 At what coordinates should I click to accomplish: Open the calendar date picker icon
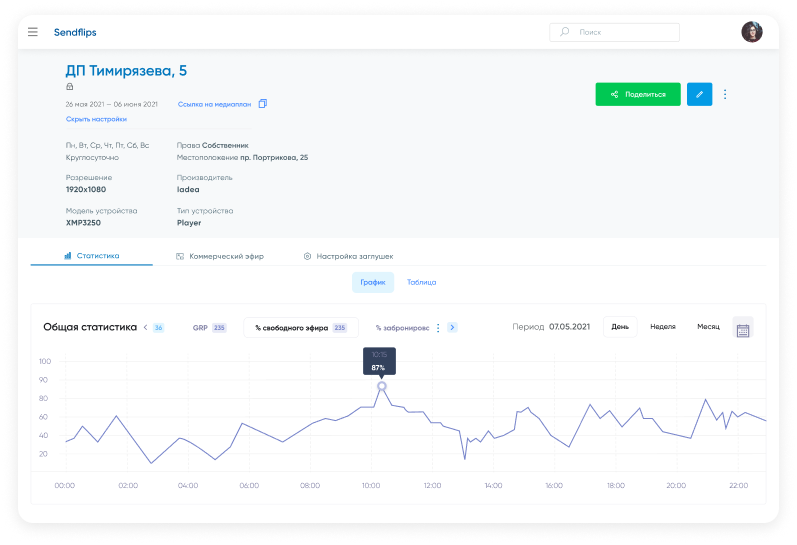pos(743,329)
